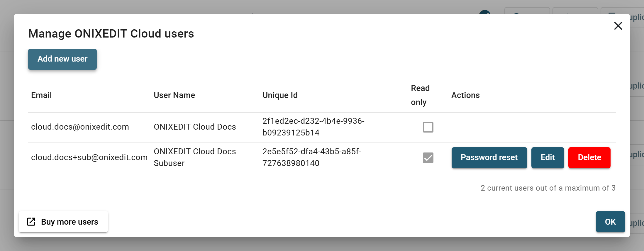Toggle Read only checkbox for cloud.docs+sub user
The width and height of the screenshot is (644, 251).
[x=428, y=158]
